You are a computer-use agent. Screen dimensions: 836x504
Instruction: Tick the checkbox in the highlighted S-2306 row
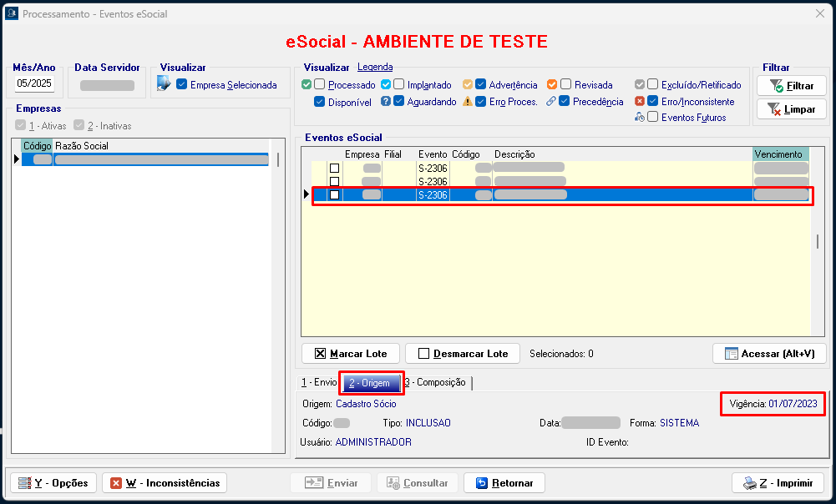pos(334,194)
